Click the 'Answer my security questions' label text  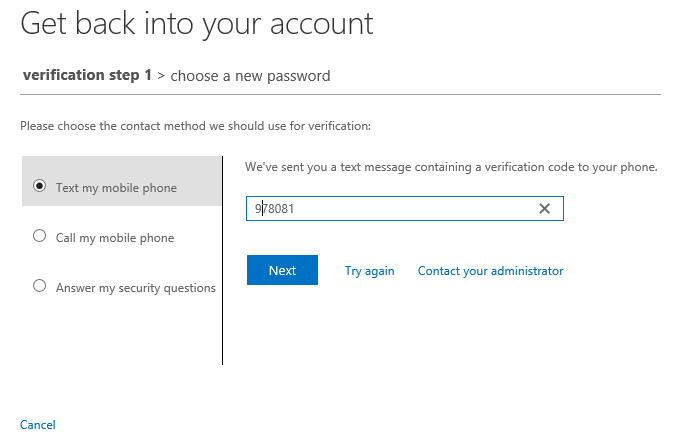(136, 288)
